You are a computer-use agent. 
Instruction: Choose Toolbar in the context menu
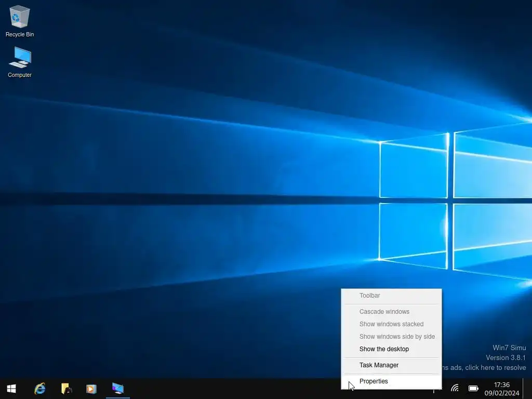[x=391, y=296]
